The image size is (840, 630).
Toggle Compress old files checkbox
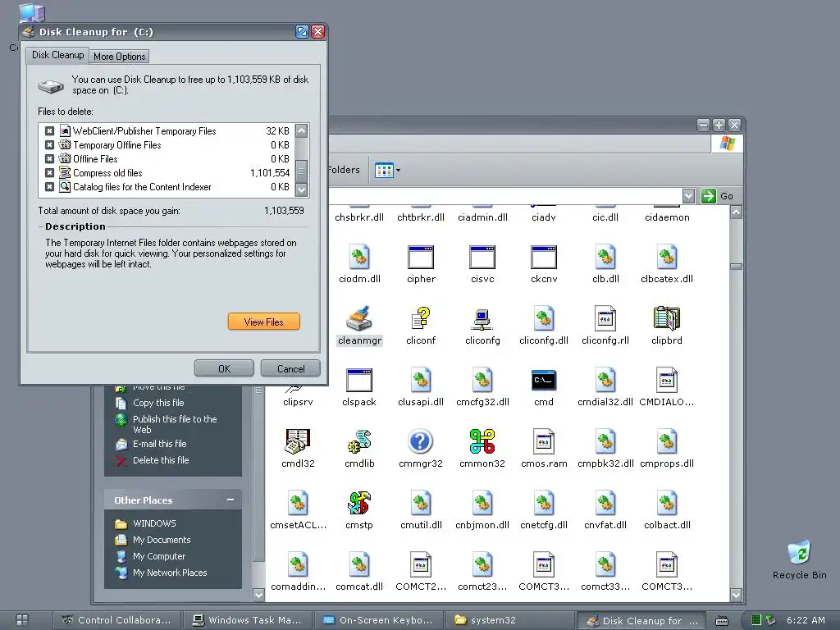click(50, 172)
